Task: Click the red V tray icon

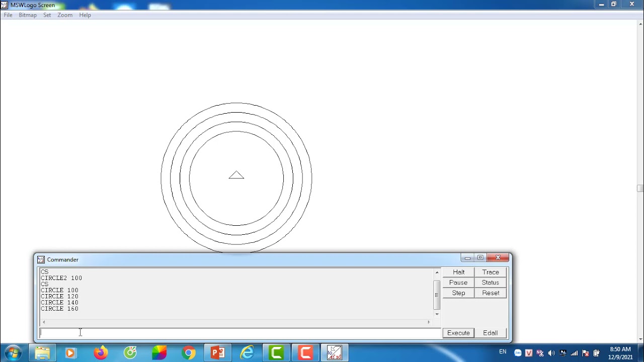Action: pyautogui.click(x=529, y=353)
